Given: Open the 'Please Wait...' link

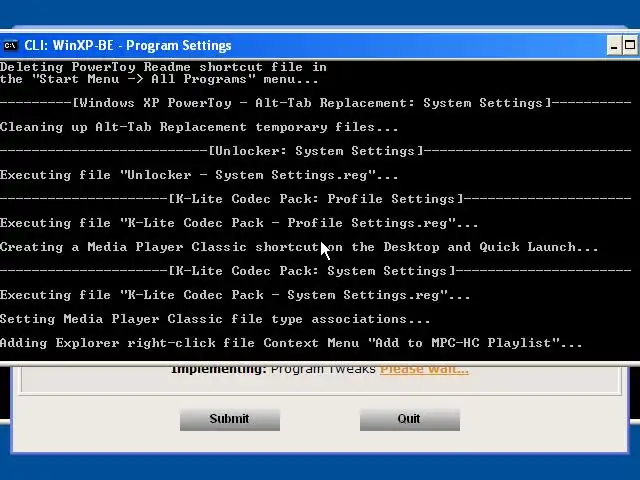Looking at the screenshot, I should coord(424,369).
